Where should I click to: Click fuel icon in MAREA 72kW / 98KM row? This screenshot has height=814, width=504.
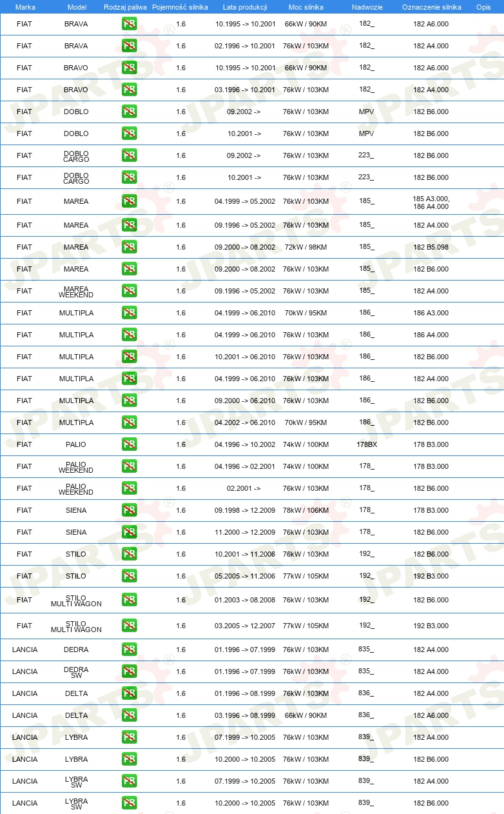tap(129, 247)
